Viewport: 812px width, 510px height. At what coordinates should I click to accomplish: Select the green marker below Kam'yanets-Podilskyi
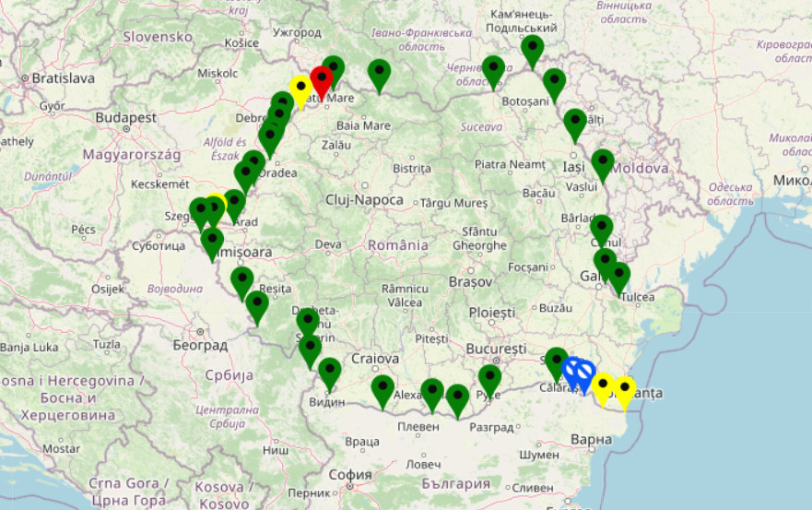coord(532,50)
